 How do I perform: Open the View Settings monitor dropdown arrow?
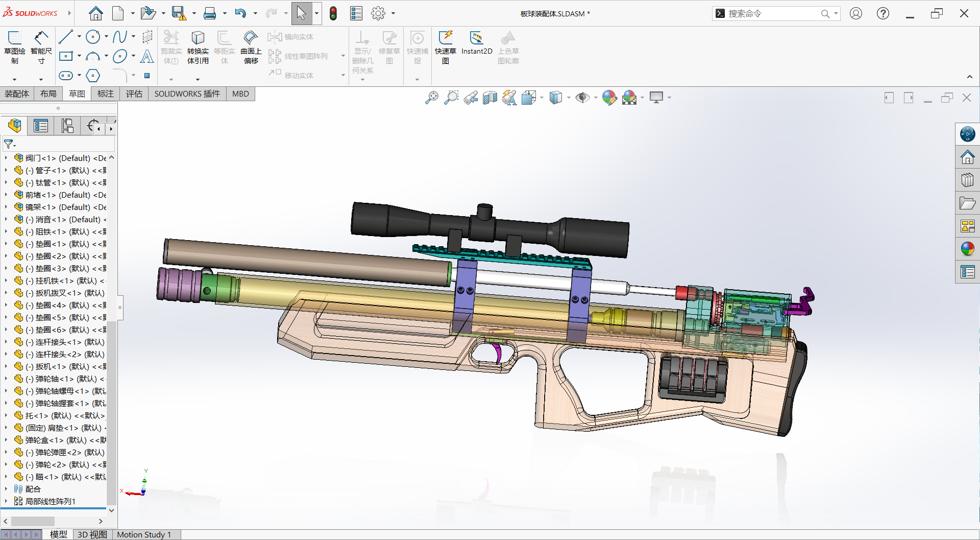coord(669,97)
